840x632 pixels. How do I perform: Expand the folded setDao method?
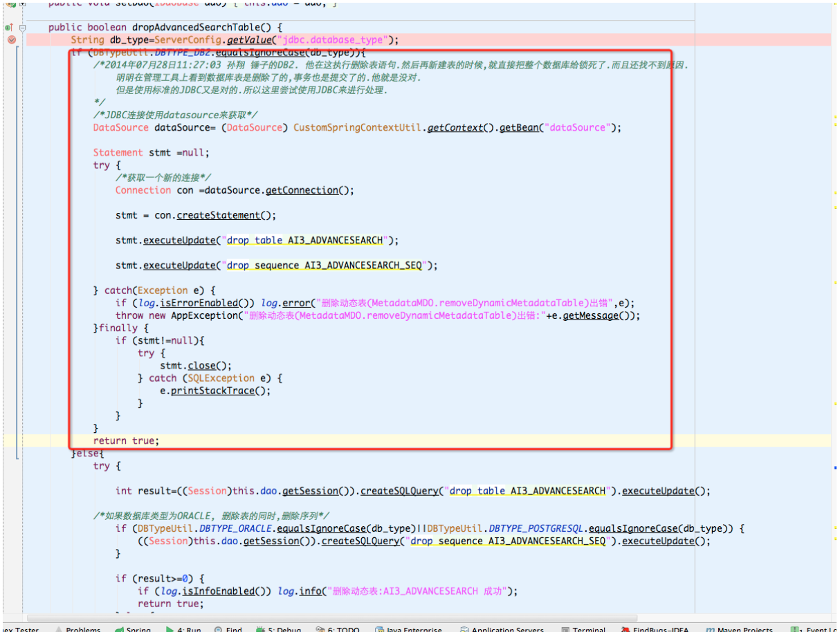coord(23,3)
